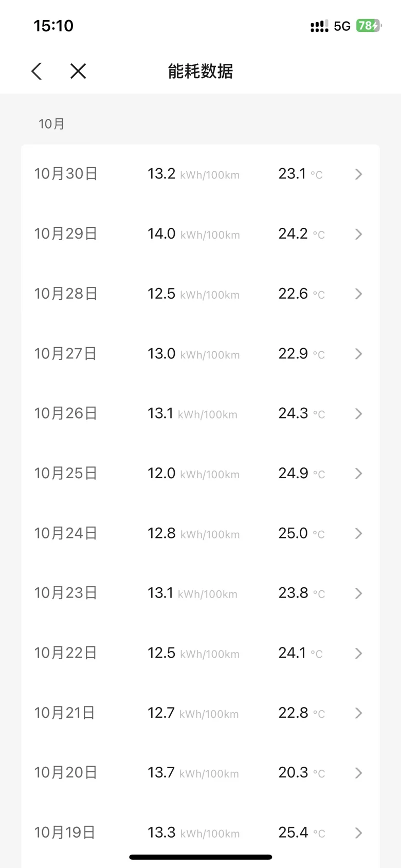
Task: Open chevron on 10月25日 row
Action: (x=359, y=473)
